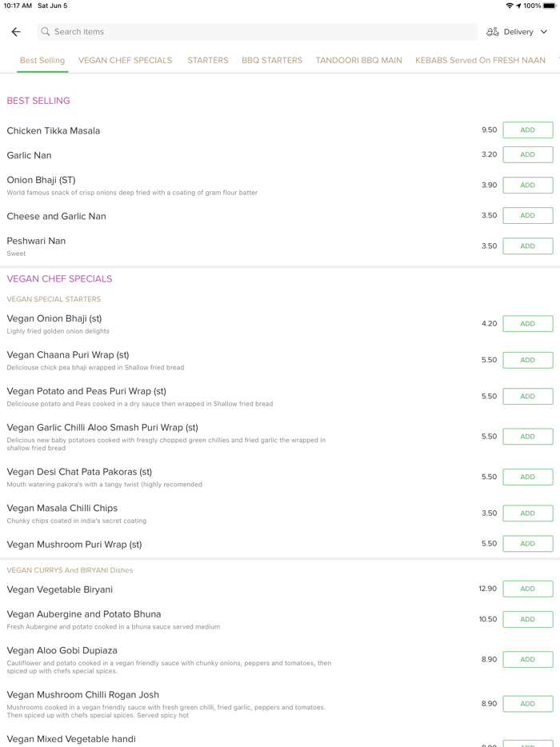Add Vegan Mushroom Chilli Rogan Josh
The height and width of the screenshot is (747, 560).
[x=527, y=703]
